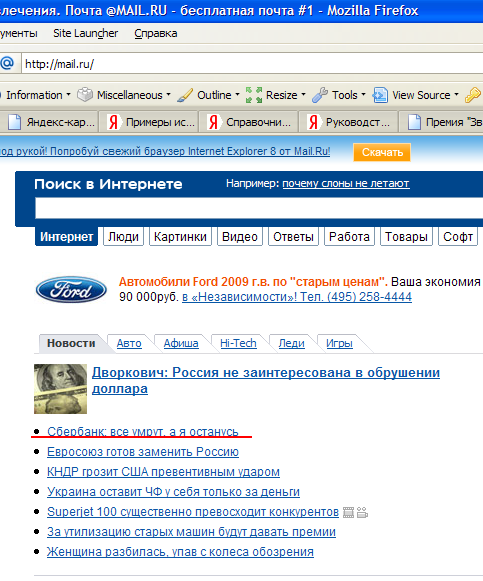Viewport: 483px width, 581px height.
Task: Switch to the Hi-Tech news tab
Action: click(238, 343)
